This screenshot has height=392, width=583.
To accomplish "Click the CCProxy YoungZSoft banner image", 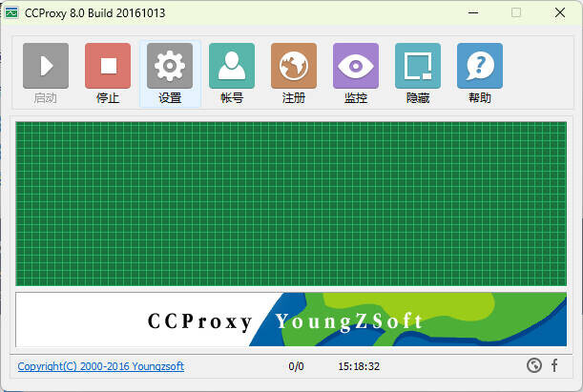I will [x=291, y=320].
